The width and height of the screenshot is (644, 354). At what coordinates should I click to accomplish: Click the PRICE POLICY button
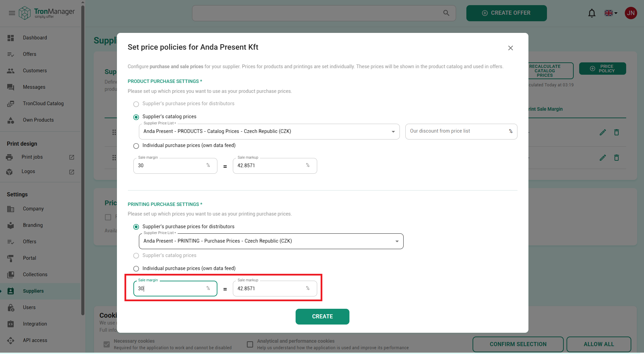tap(603, 69)
